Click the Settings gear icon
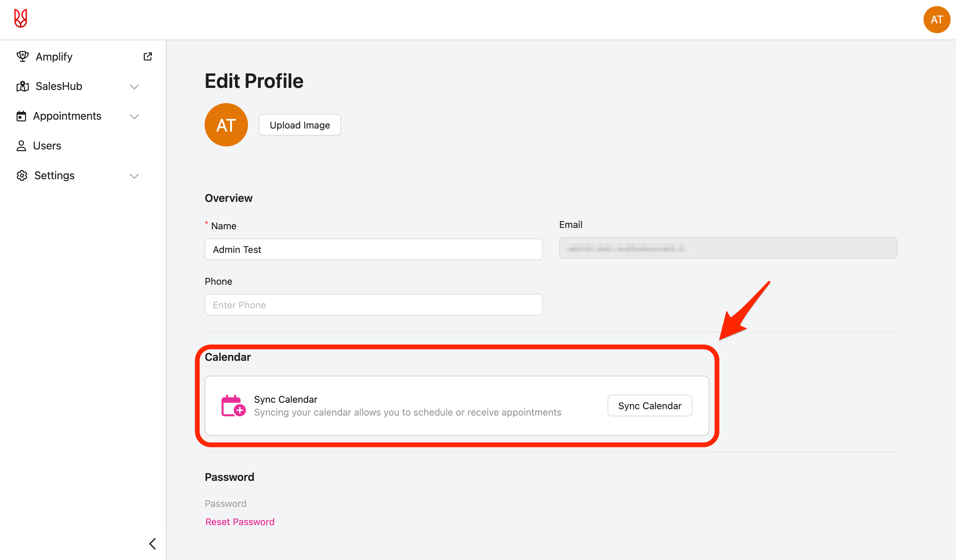This screenshot has width=956, height=560. point(22,176)
